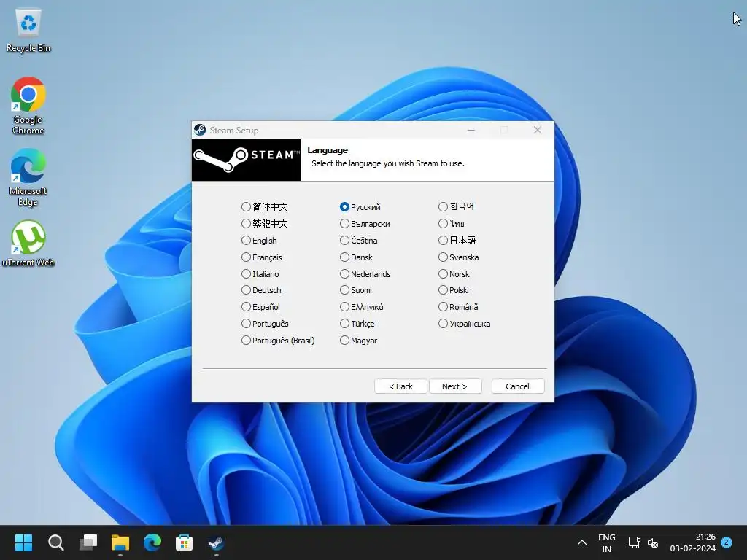Open the notification badge showing 2
The image size is (747, 560).
click(x=727, y=542)
